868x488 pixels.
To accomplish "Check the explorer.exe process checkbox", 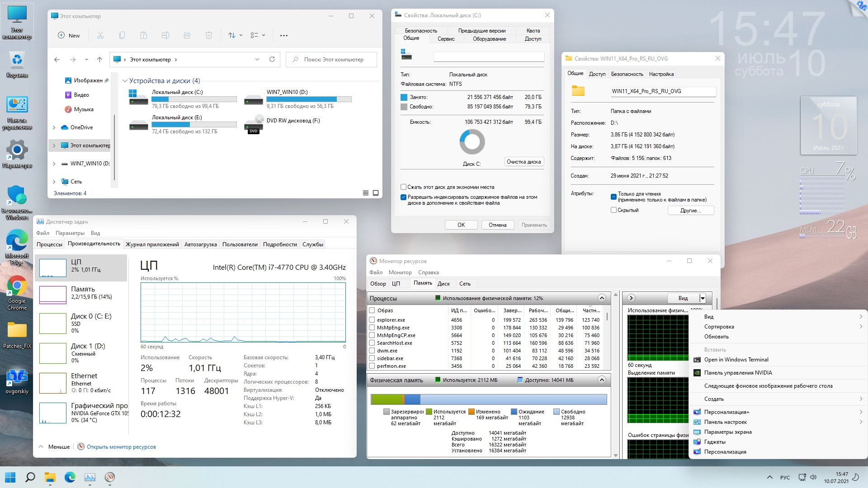I will 372,320.
